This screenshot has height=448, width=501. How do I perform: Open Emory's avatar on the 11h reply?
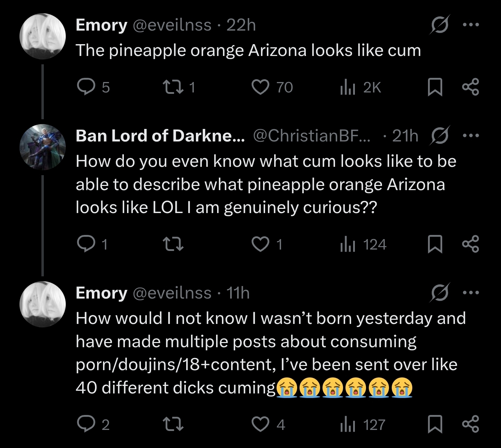coord(42,304)
